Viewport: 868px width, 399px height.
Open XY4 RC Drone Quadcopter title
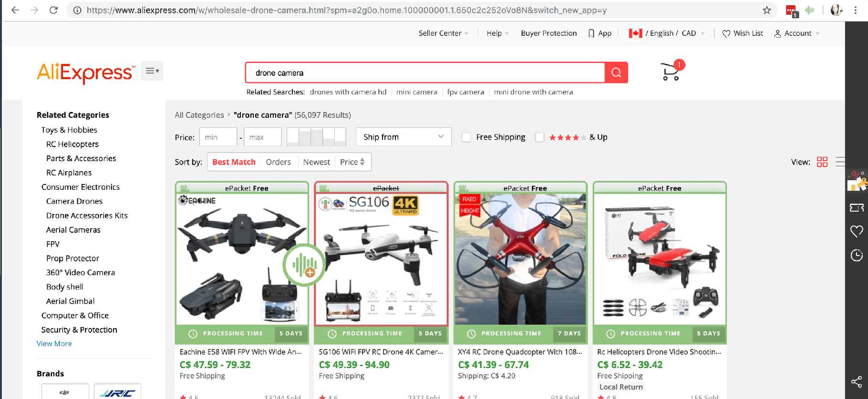520,352
